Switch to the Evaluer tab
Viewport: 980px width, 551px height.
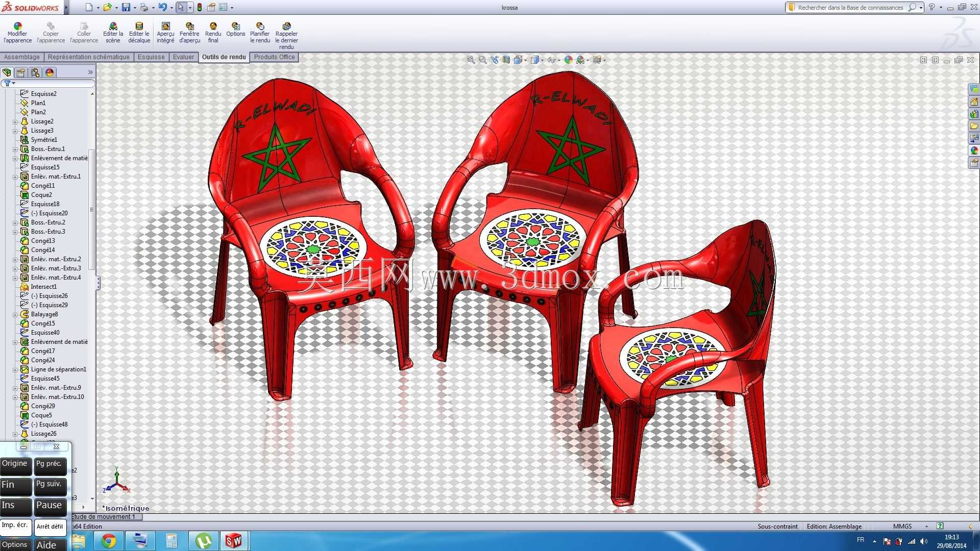pyautogui.click(x=183, y=57)
